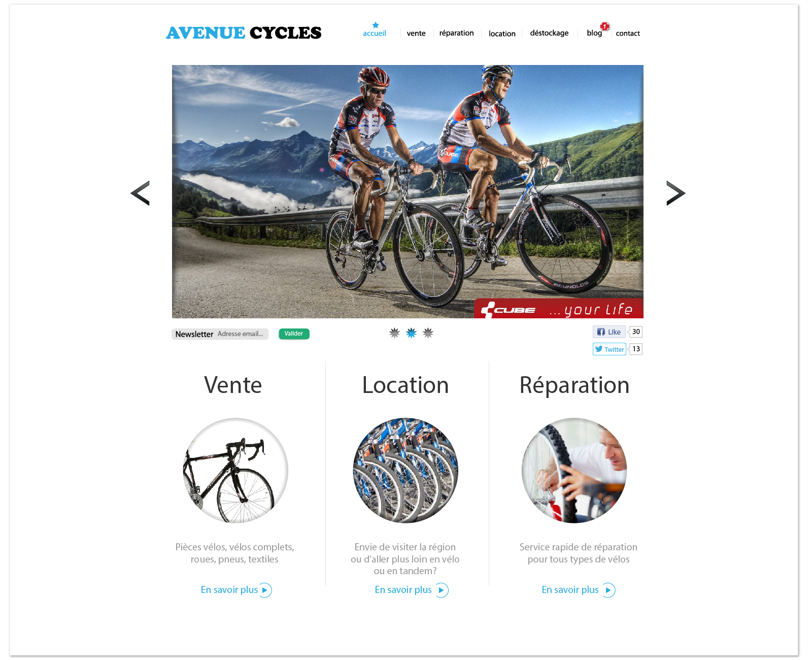Click play arrow icon under Location
Screen dimensions: 812x660
pos(442,590)
